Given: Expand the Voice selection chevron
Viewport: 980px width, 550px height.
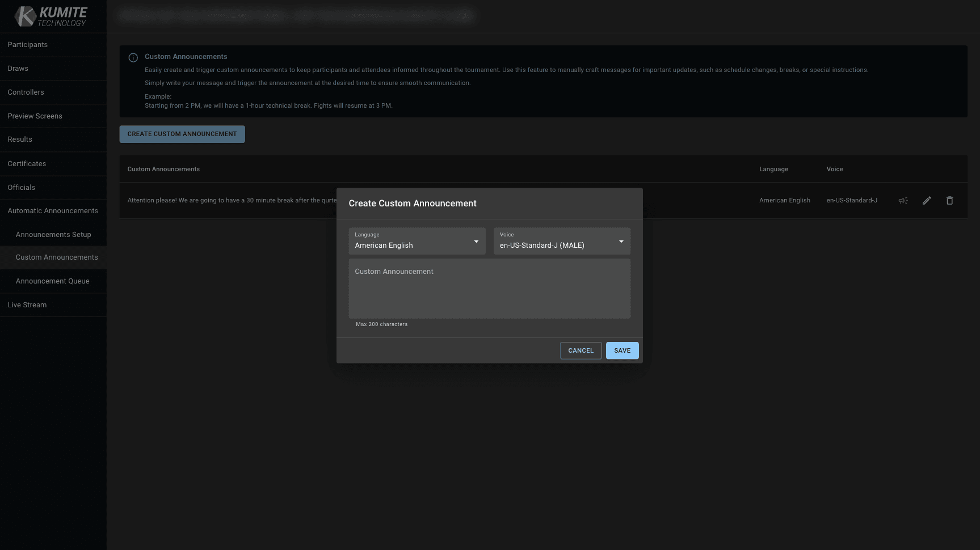Looking at the screenshot, I should (x=621, y=241).
